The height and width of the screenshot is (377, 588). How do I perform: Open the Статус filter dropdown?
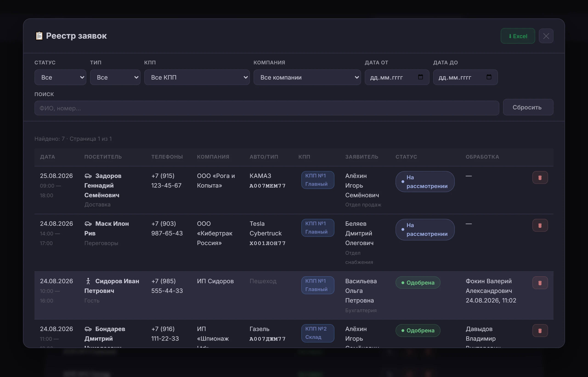click(60, 77)
